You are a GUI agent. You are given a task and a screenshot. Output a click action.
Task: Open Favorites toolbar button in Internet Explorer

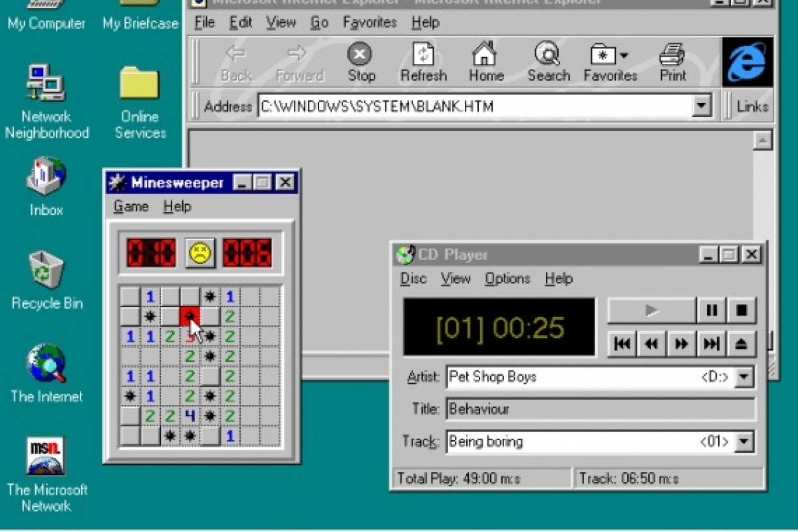coord(610,62)
